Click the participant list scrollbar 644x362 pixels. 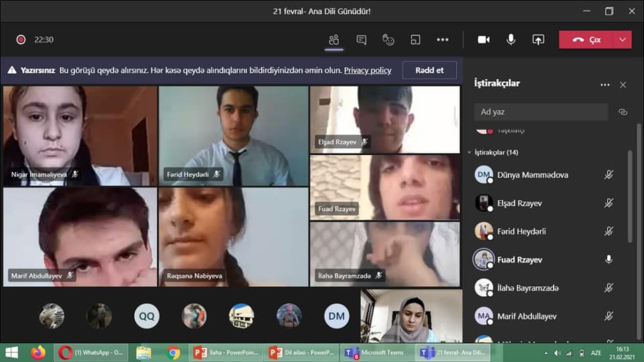click(631, 197)
